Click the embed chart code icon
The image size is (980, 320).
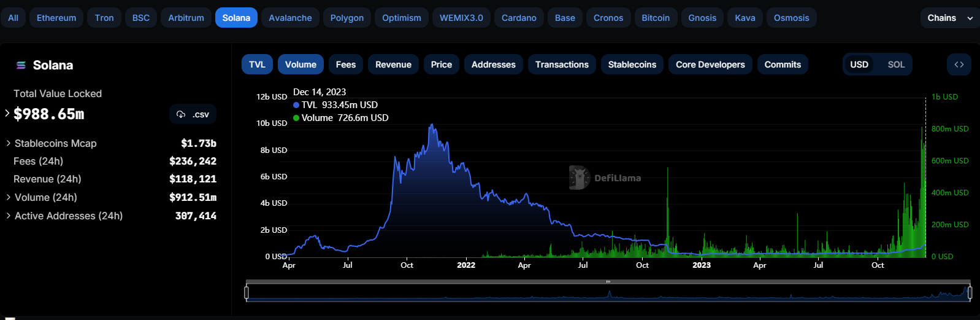(959, 64)
